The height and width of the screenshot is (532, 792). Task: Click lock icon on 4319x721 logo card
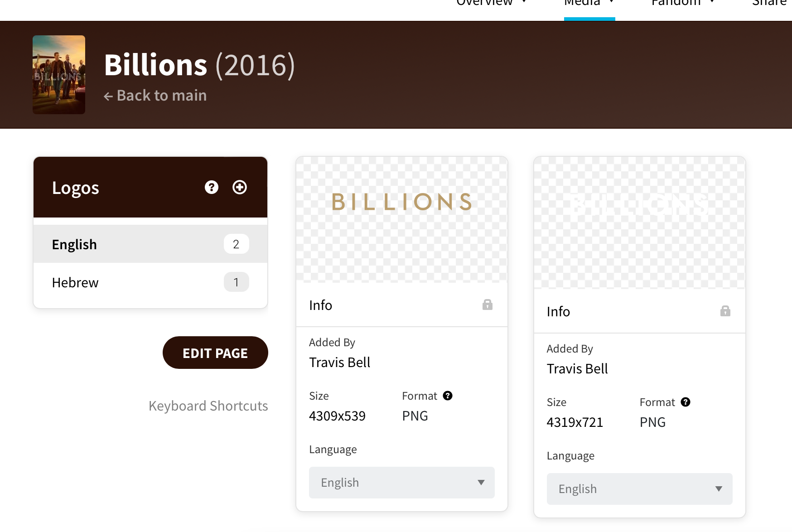pos(725,311)
